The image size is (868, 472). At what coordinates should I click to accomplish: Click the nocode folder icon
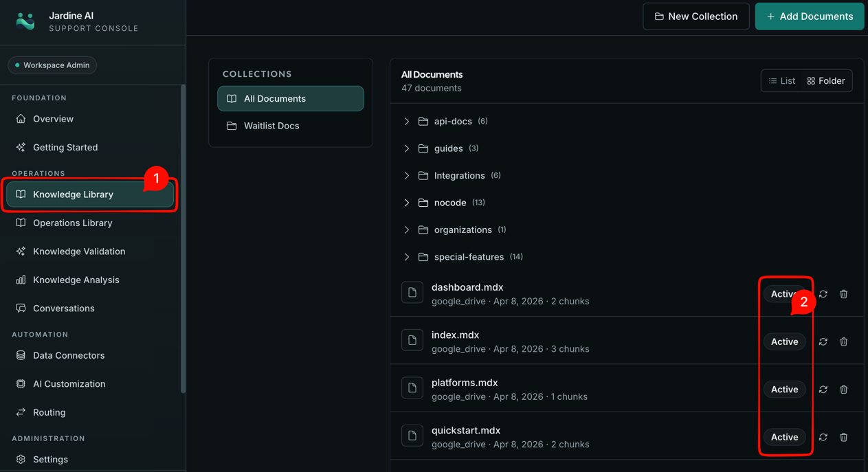click(423, 203)
